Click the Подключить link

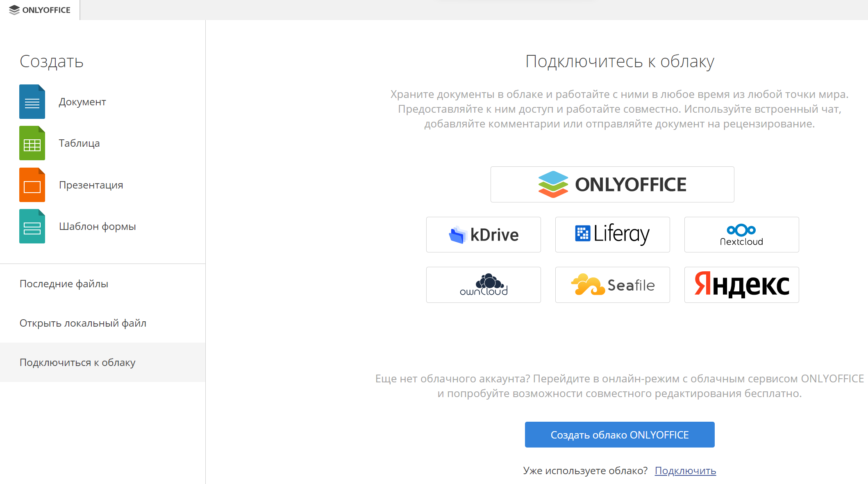(x=685, y=470)
